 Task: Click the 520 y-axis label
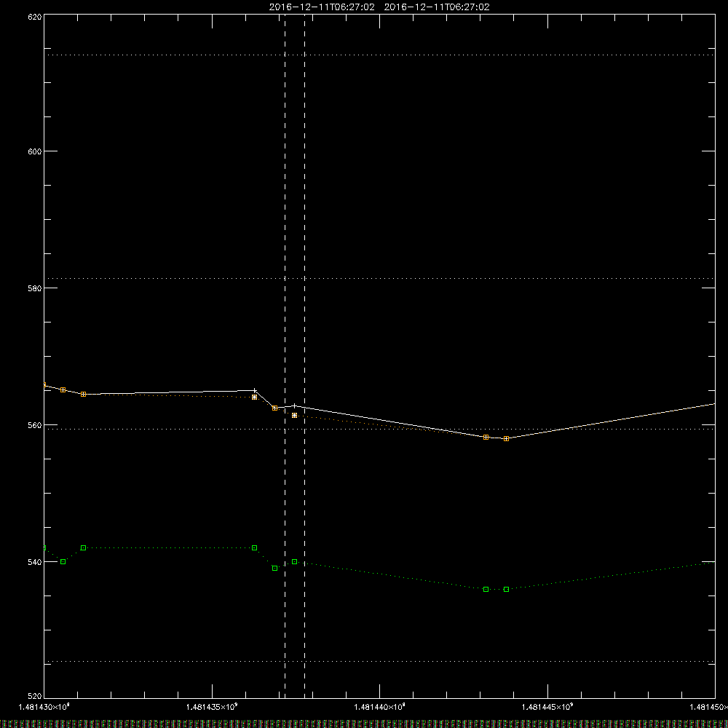point(36,697)
